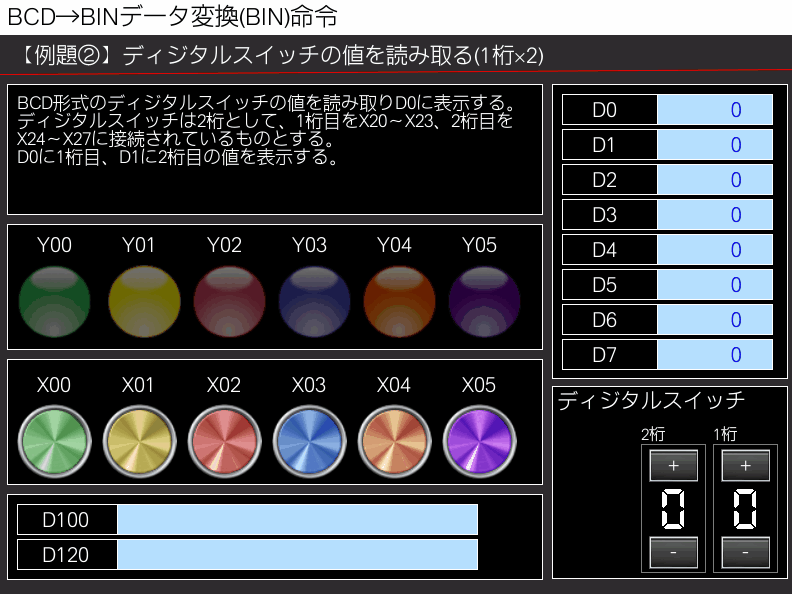
Task: Increment the 1桁 digital switch with plus
Action: pos(746,466)
